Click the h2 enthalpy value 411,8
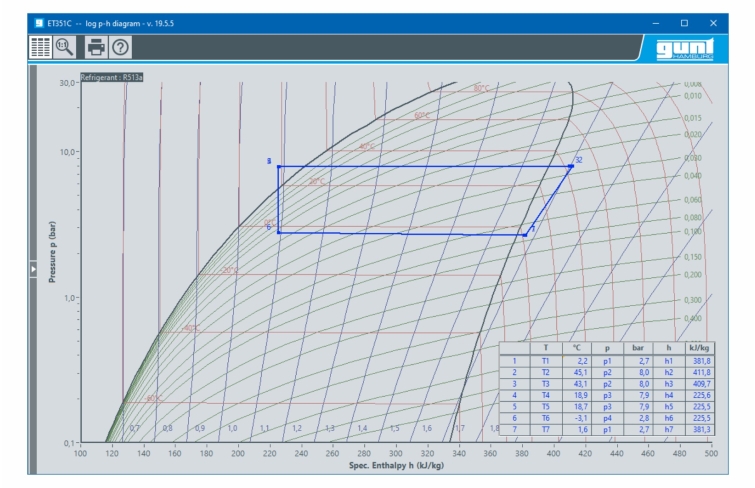Screen dimensions: 755x488 tap(700, 372)
